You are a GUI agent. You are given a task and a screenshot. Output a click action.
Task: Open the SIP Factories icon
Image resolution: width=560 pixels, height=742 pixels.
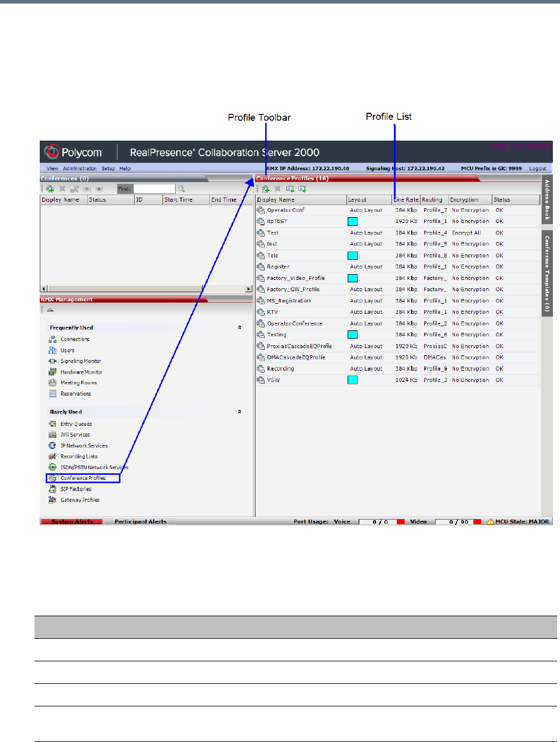[x=52, y=489]
